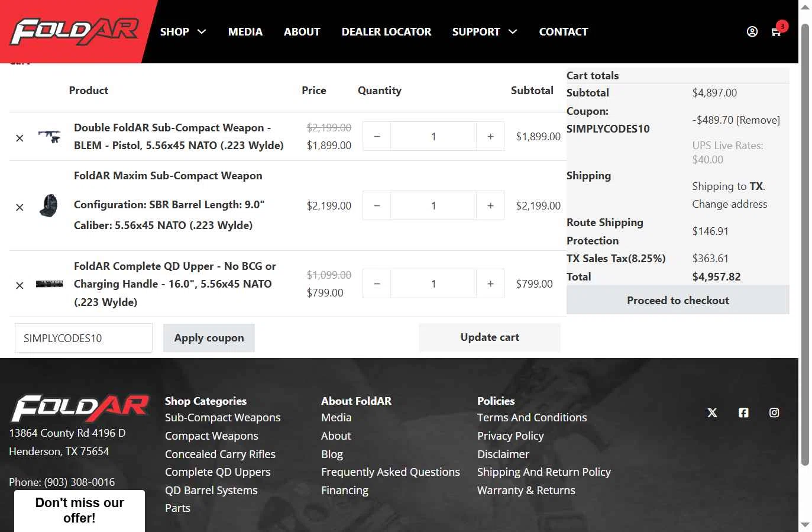Open FoldAR Maxim Sub-Compact Weapon product link
The width and height of the screenshot is (812, 532).
coord(168,176)
